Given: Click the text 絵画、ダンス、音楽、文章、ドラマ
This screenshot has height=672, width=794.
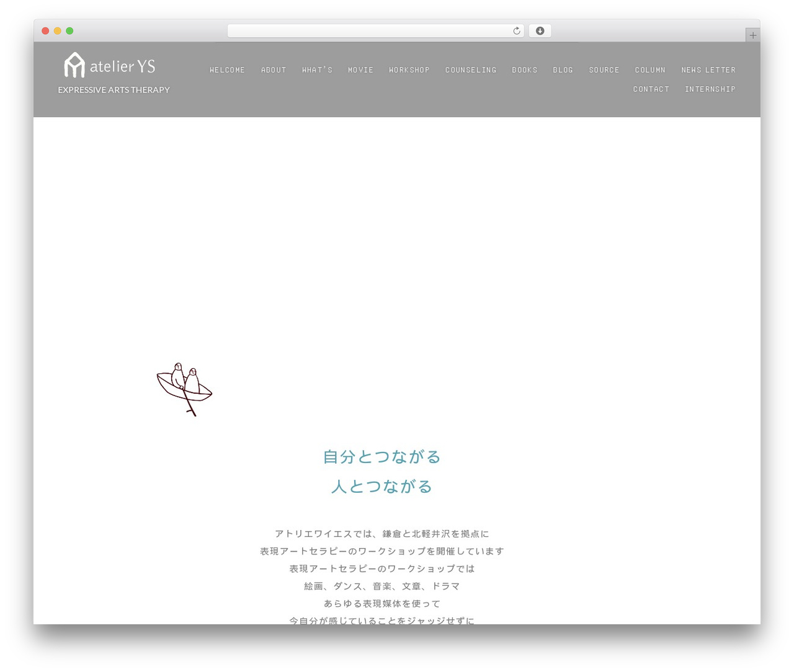Looking at the screenshot, I should (x=381, y=586).
